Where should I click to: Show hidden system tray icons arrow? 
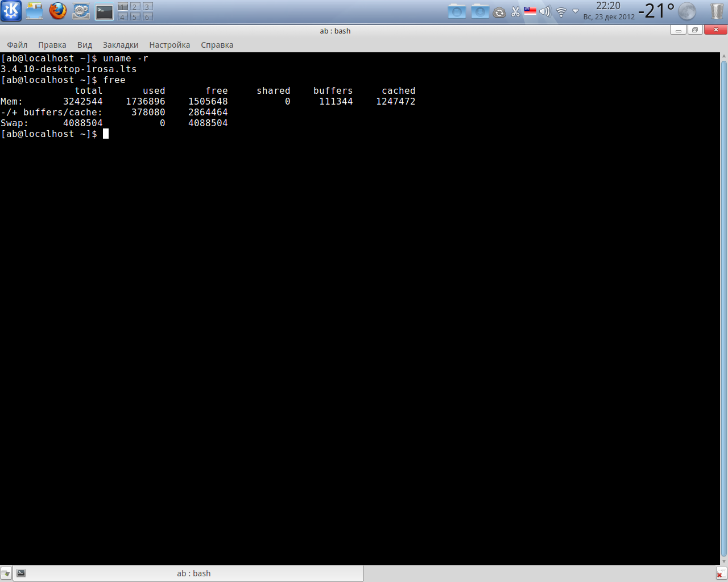[x=575, y=11]
